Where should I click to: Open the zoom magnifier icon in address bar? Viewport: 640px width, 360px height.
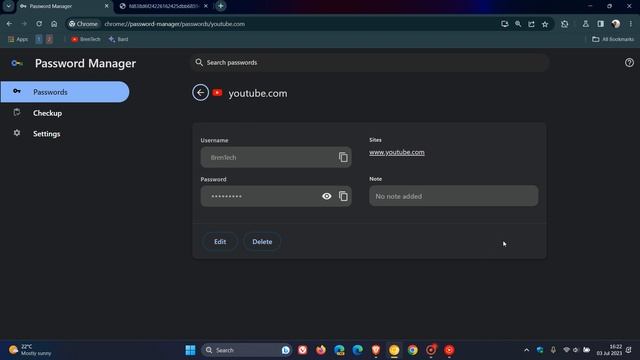pyautogui.click(x=518, y=24)
